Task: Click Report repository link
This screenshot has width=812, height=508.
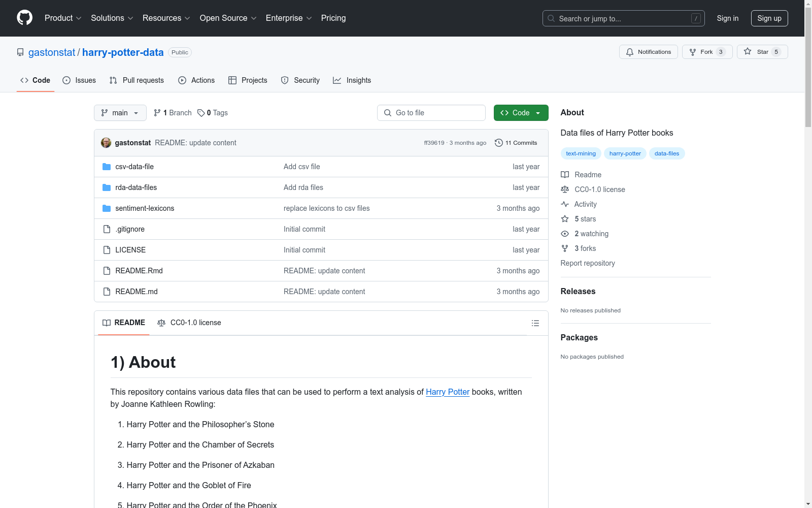Action: pyautogui.click(x=588, y=263)
